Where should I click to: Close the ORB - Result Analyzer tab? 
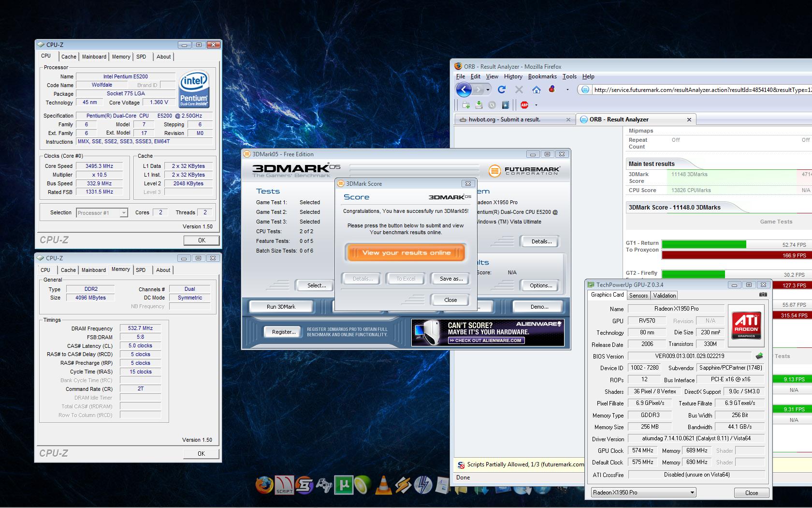click(x=689, y=120)
